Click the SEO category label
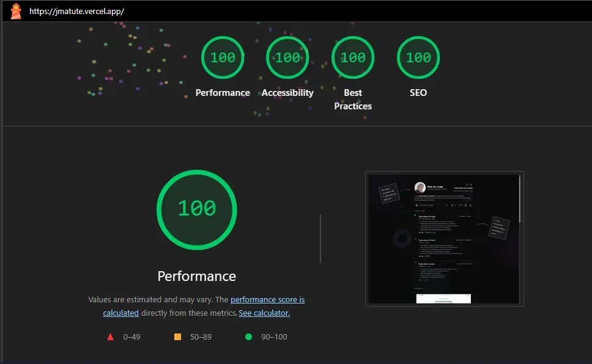Screen dimensions: 592x364 (418, 92)
